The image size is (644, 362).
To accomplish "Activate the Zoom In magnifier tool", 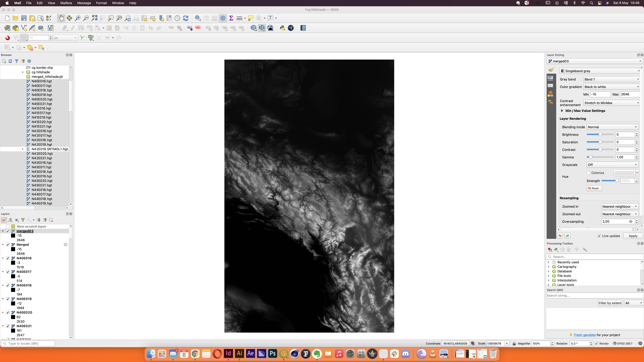I will (78, 18).
